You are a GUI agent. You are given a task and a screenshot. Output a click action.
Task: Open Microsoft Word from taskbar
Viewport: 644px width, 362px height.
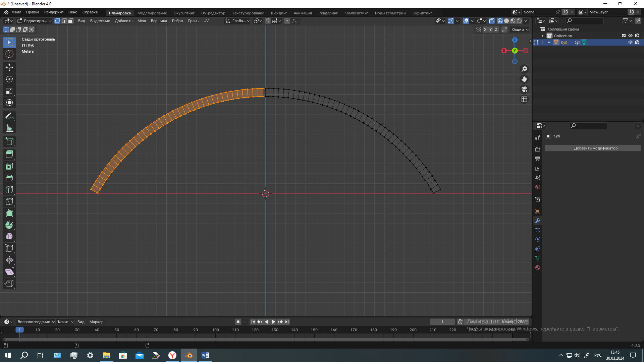(x=205, y=355)
